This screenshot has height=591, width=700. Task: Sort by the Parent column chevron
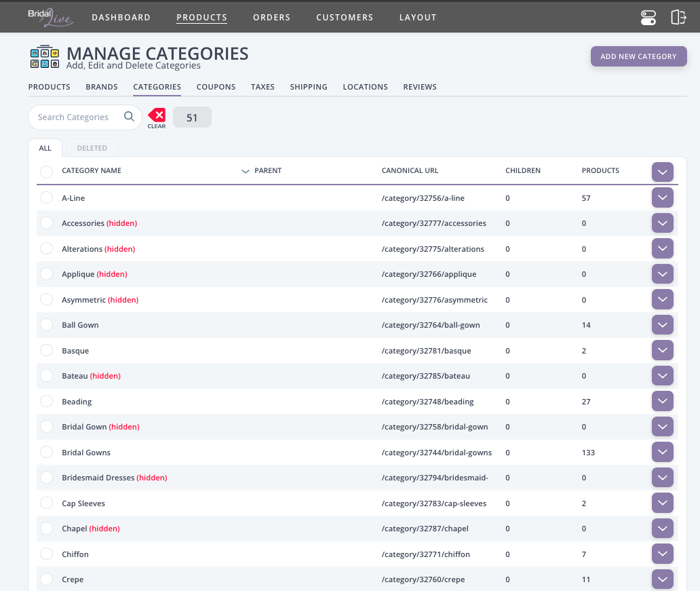point(245,170)
